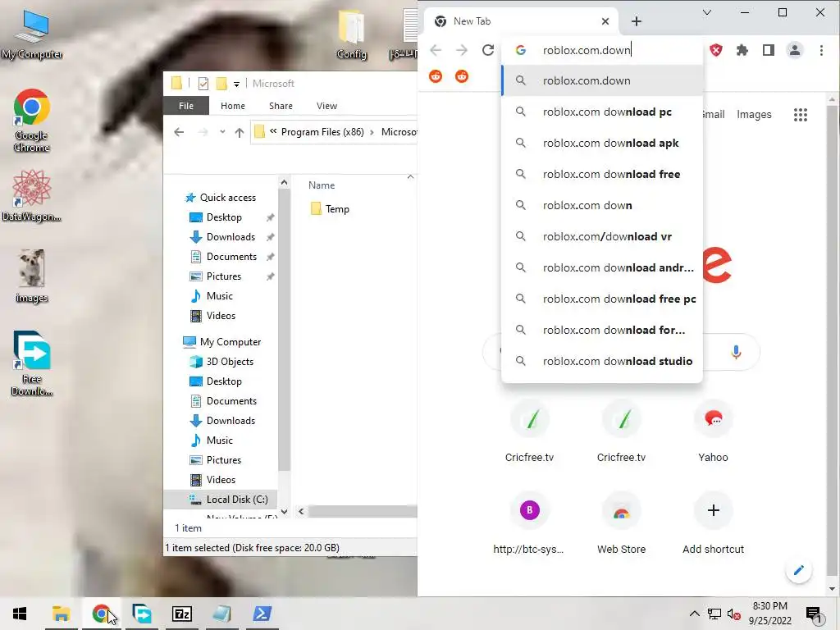Select suggestion "roblox.com download studio"
This screenshot has height=630, width=840.
pos(601,361)
